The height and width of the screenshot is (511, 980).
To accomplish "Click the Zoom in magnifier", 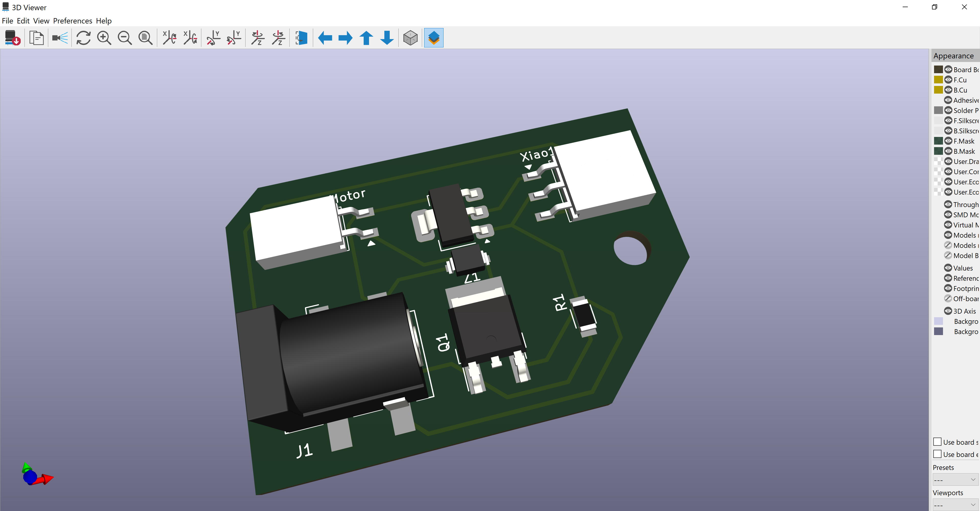I will point(104,38).
